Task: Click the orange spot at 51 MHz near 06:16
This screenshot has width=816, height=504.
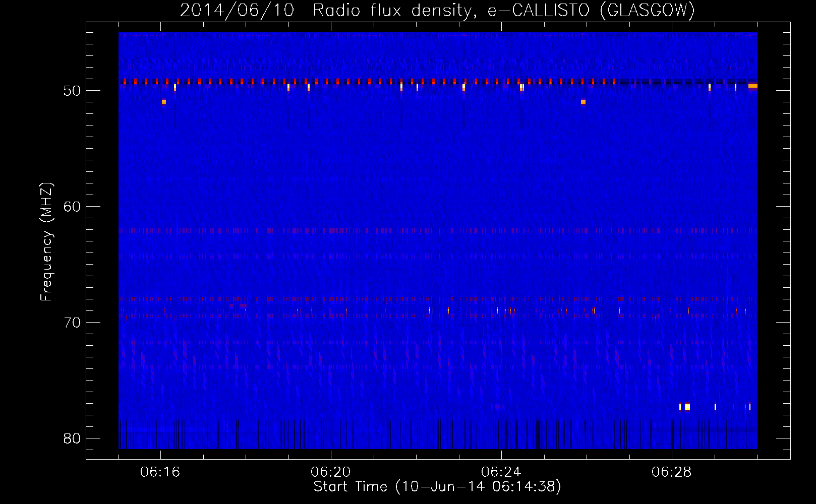Action: [x=164, y=102]
